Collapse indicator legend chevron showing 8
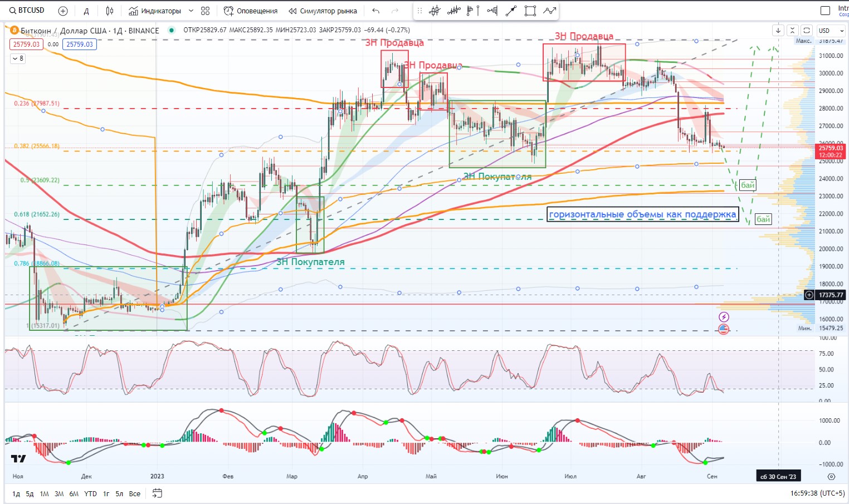 click(18, 58)
